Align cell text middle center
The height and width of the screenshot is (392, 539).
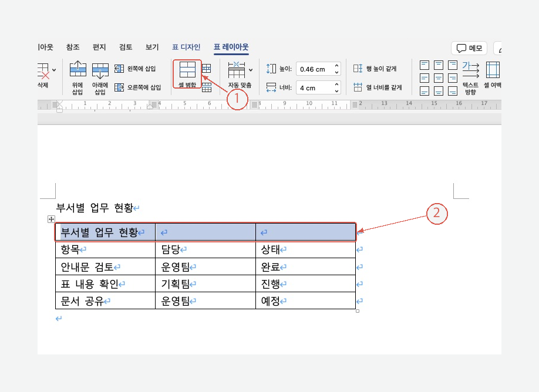pyautogui.click(x=439, y=78)
